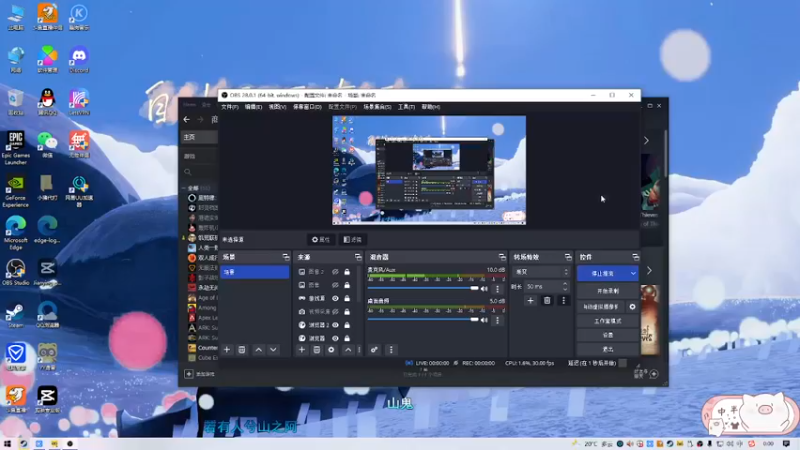800x450 pixels.
Task: Open the more-options dots beside the source arrows
Action: point(359,350)
